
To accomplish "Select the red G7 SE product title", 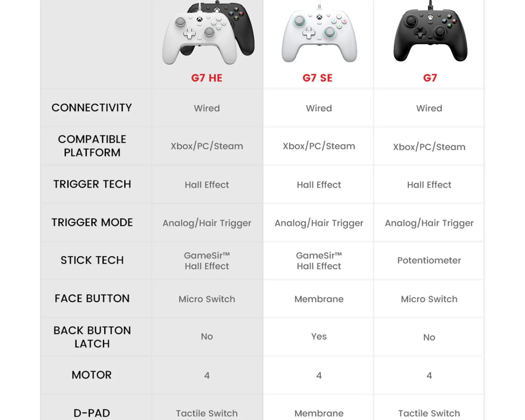I will pyautogui.click(x=317, y=78).
